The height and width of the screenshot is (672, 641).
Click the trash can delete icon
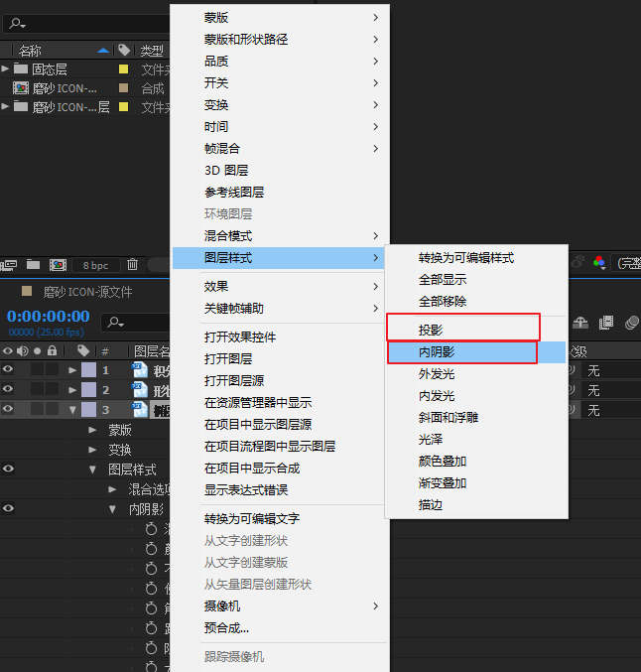coord(132,265)
